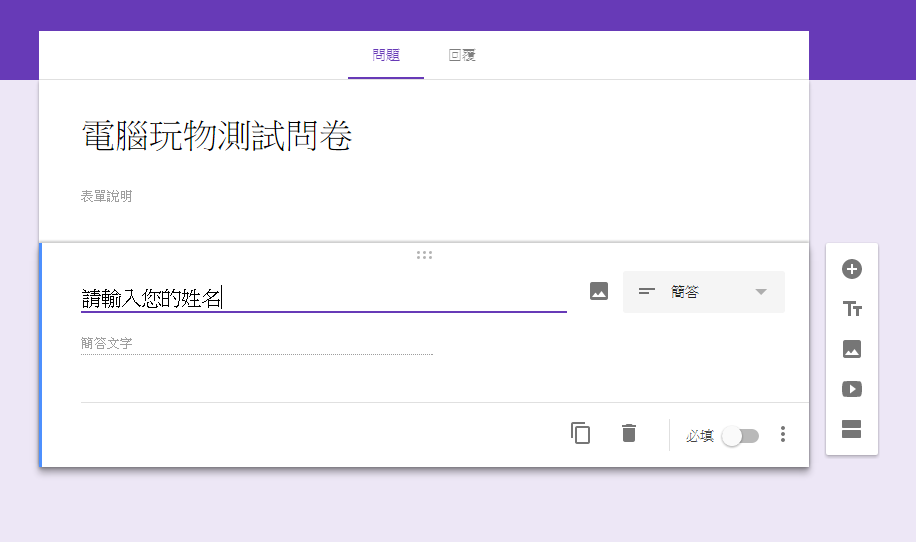Click the question title 請輸入您的姓名 field
The width and height of the screenshot is (916, 542).
coord(324,298)
